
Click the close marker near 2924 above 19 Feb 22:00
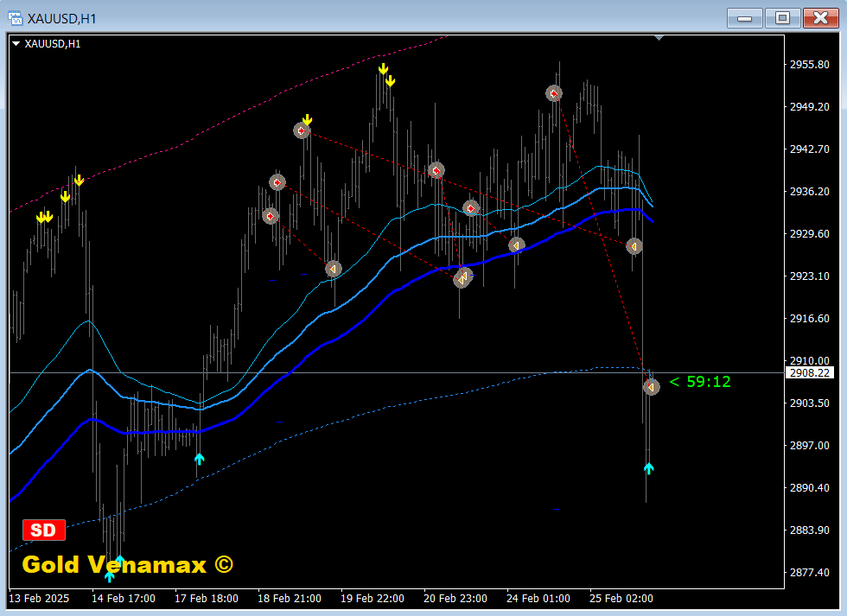point(334,269)
